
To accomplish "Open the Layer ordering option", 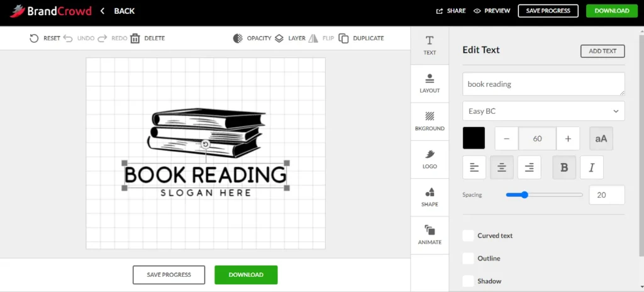I will (290, 38).
